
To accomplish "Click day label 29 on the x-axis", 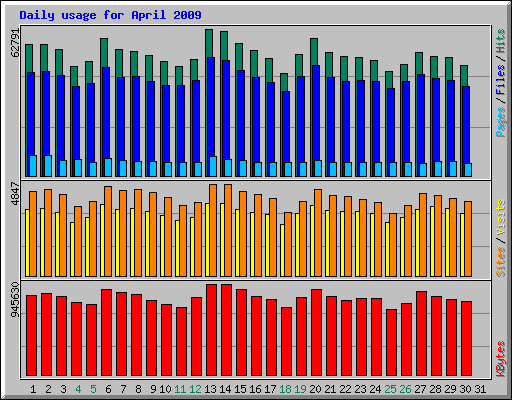I will tap(450, 389).
